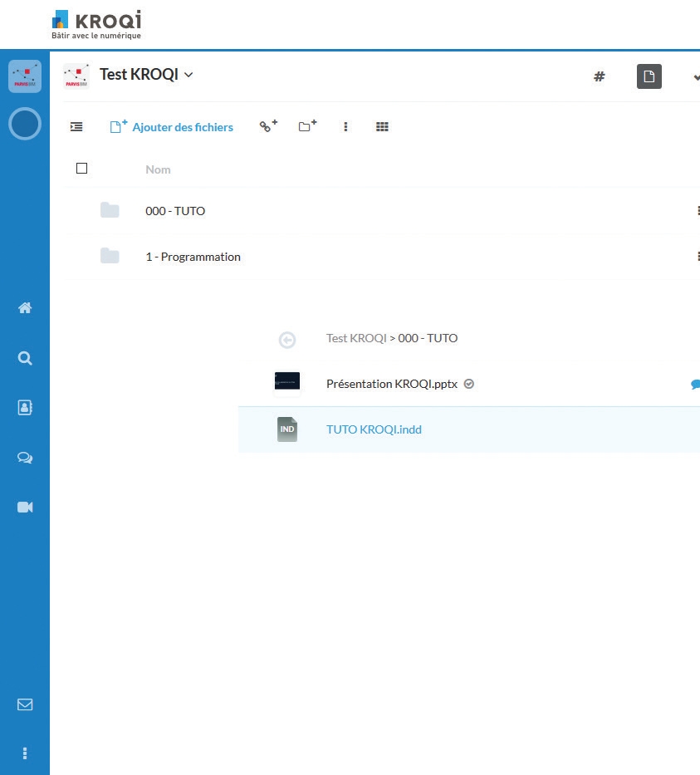Tick the select-all checkbox beside Nom
Screen dimensions: 700x775
pos(81,169)
